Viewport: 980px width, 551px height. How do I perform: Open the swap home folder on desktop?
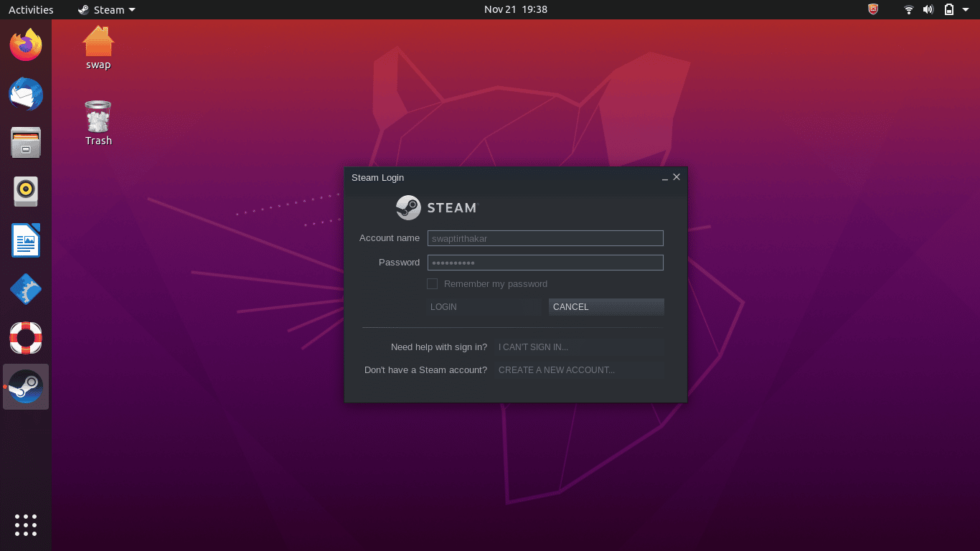point(98,47)
